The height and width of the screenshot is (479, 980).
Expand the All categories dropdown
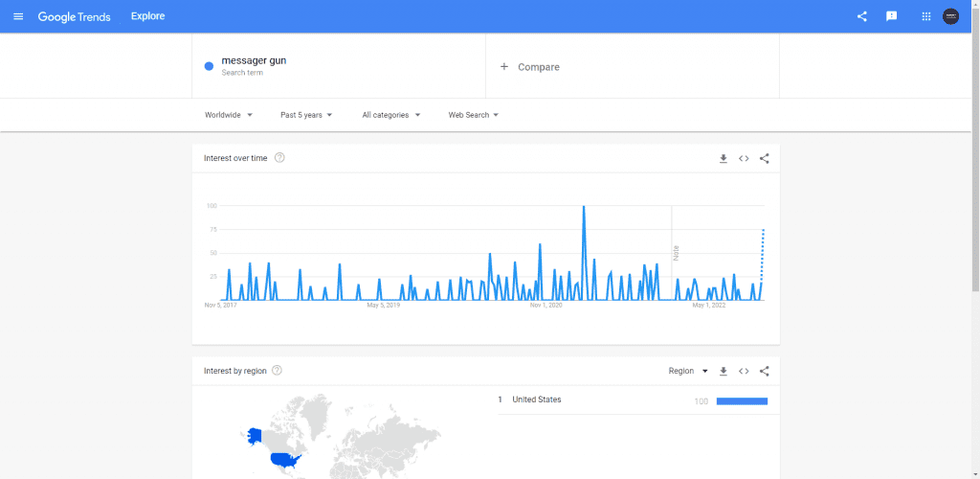391,115
